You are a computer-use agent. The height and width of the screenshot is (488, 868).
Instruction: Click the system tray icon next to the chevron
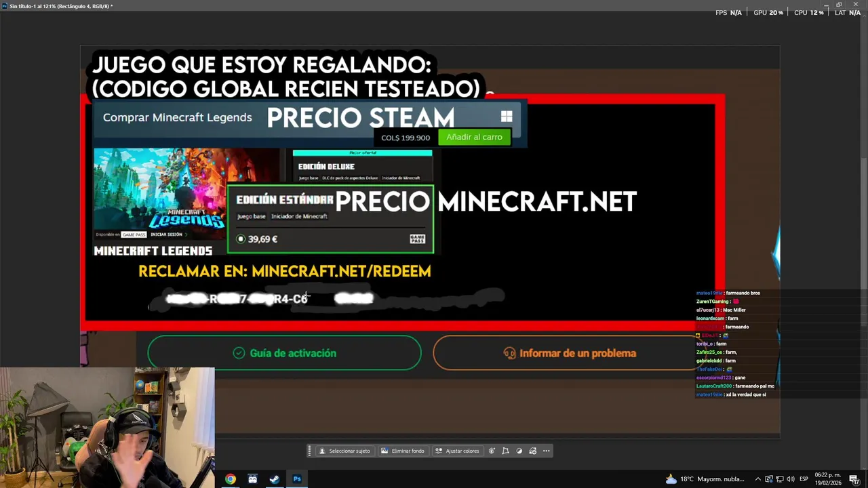click(768, 479)
